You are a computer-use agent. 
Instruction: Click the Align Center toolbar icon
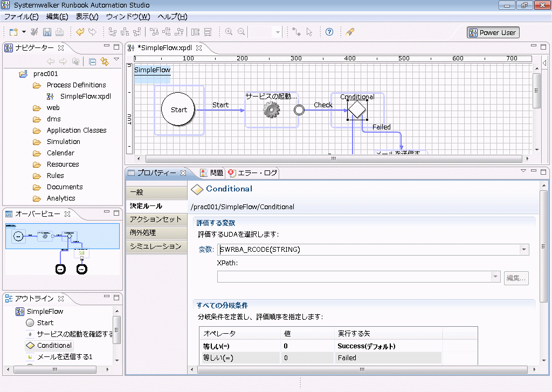(125, 32)
